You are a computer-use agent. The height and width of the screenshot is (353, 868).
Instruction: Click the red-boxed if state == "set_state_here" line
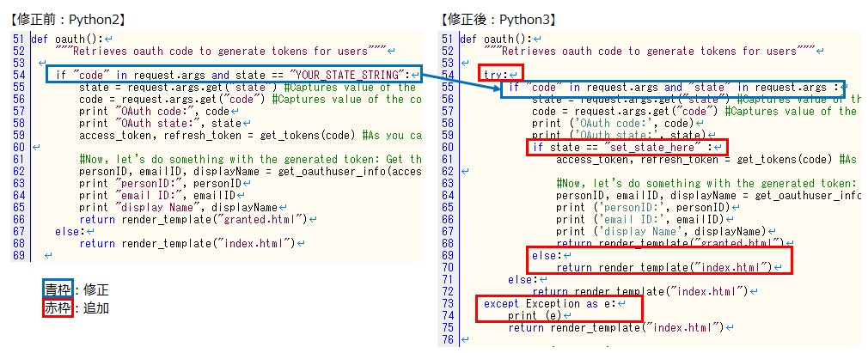[627, 147]
